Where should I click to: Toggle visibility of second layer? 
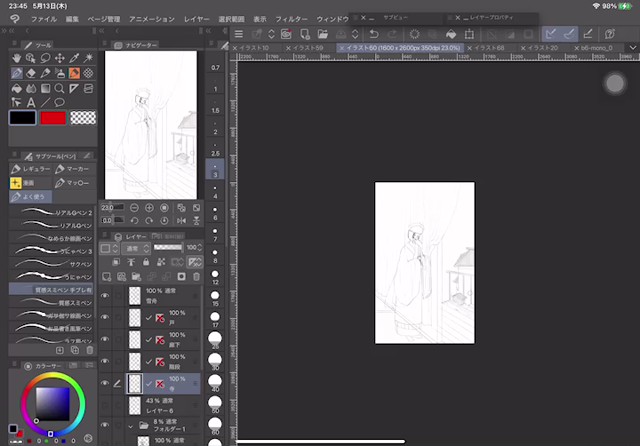tap(105, 317)
